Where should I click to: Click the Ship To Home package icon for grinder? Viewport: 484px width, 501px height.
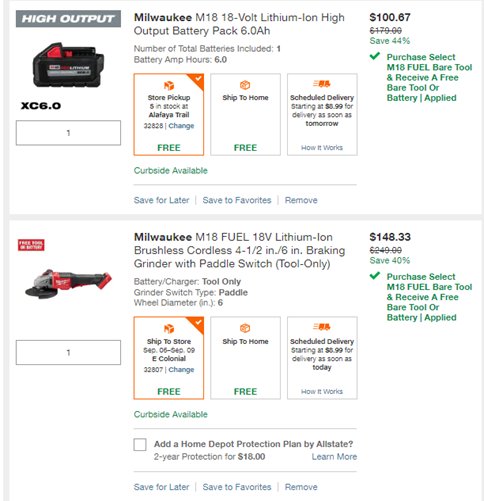pos(245,328)
